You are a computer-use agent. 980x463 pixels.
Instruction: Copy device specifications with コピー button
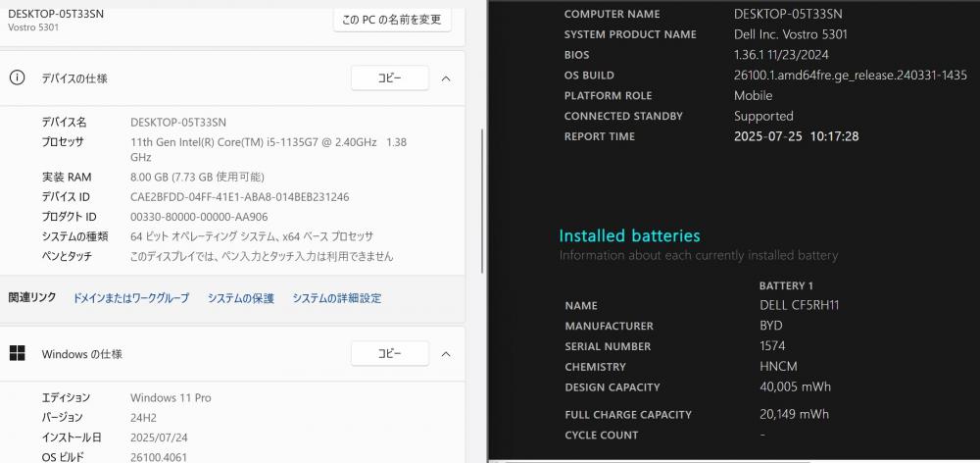coord(390,78)
